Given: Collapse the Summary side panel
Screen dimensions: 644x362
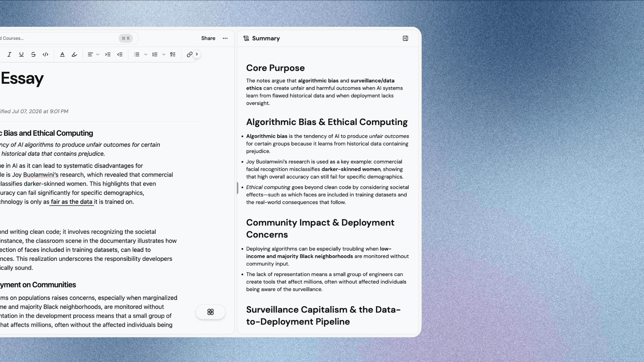Looking at the screenshot, I should [406, 38].
